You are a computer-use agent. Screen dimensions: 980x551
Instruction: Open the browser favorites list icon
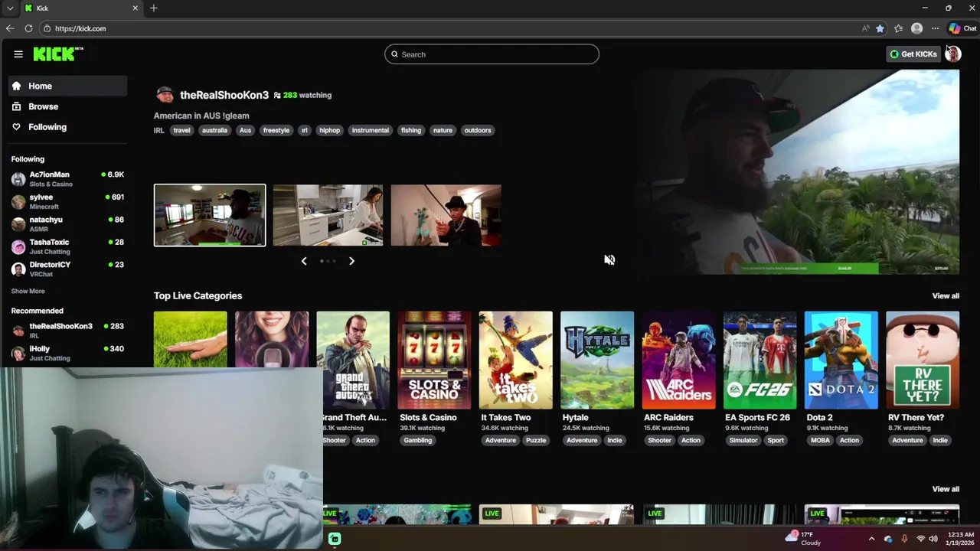click(x=898, y=28)
